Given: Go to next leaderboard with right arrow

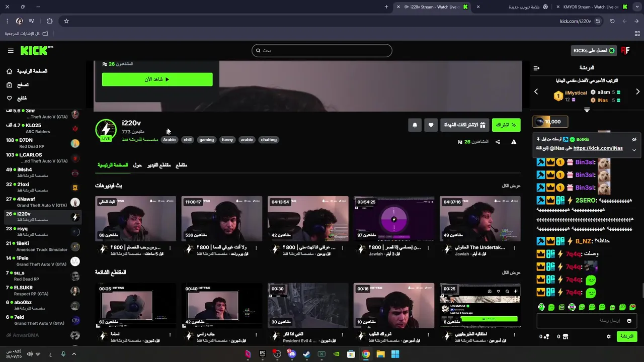Looking at the screenshot, I should point(637,92).
